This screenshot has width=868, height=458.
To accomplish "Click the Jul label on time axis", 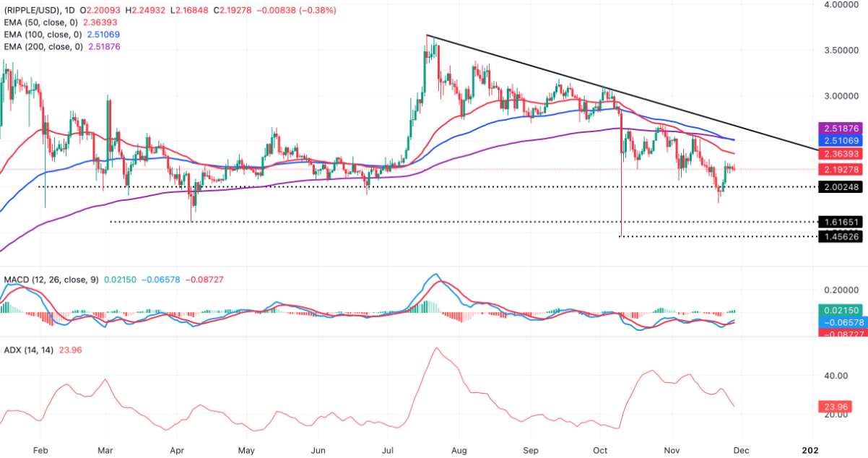I will pyautogui.click(x=389, y=449).
